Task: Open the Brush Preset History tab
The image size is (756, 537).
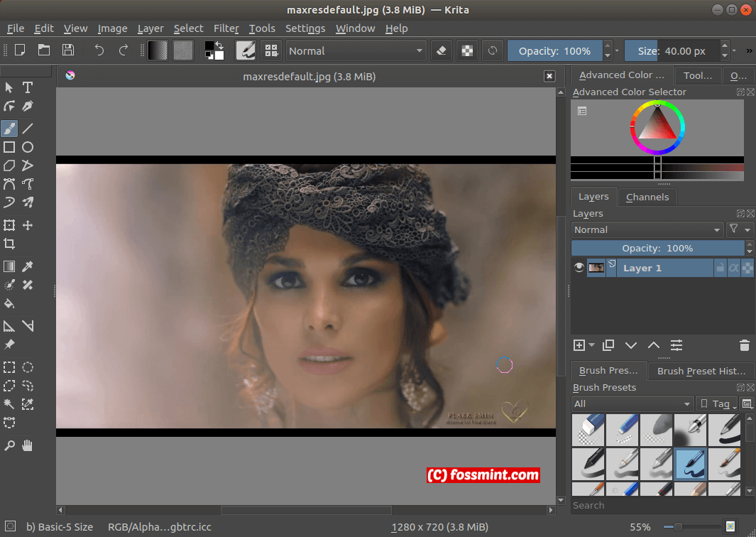Action: pyautogui.click(x=701, y=370)
